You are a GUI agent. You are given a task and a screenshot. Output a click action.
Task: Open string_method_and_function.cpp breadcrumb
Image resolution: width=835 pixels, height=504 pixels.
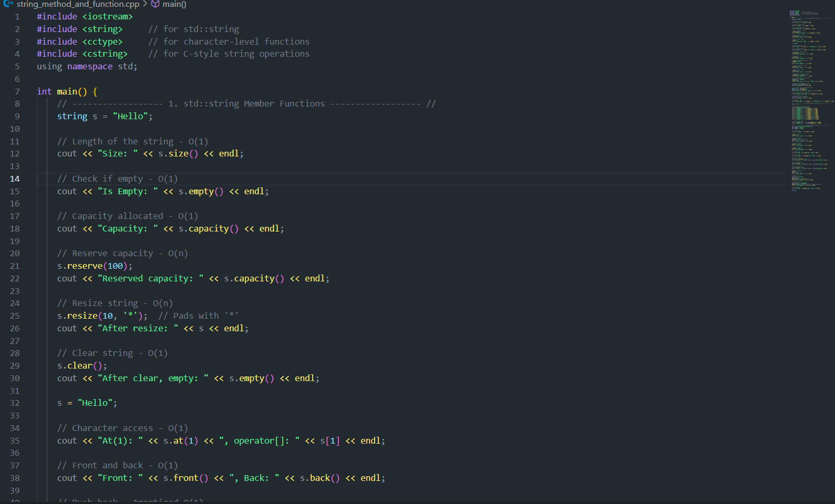click(x=78, y=4)
